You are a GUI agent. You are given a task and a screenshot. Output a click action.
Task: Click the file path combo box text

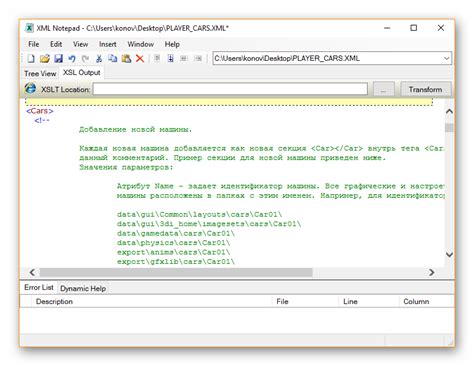(287, 58)
